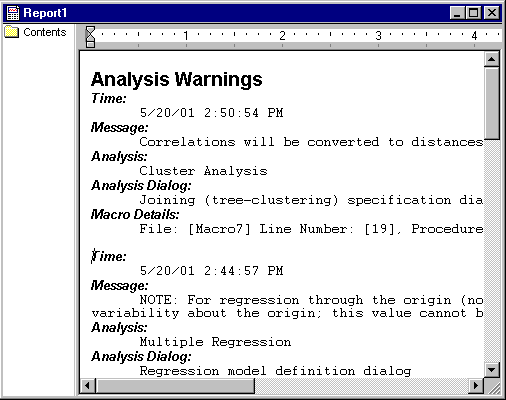Click the 'Correlations will be converted' message
Screen dimensions: 506x400
click(x=311, y=142)
